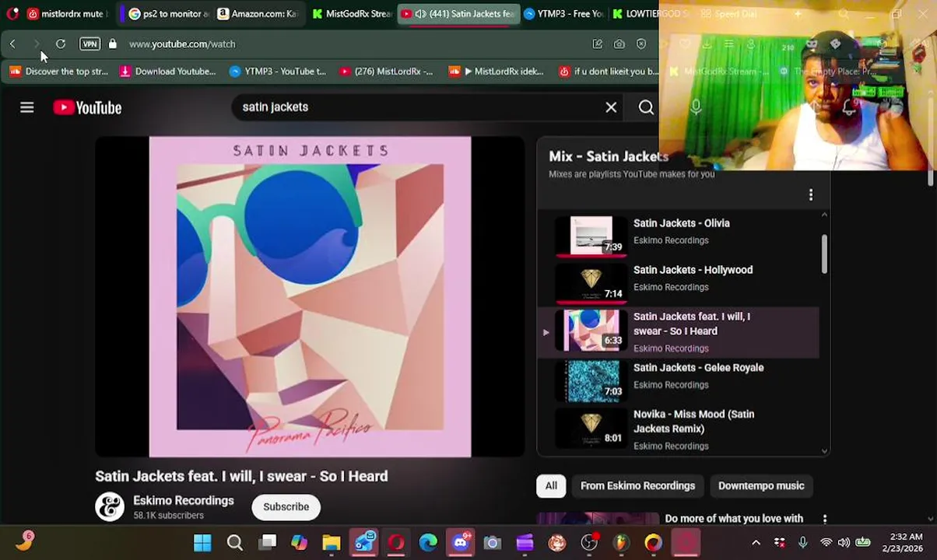The width and height of the screenshot is (937, 560).
Task: Open the Mix playlist three-dot menu
Action: (811, 194)
